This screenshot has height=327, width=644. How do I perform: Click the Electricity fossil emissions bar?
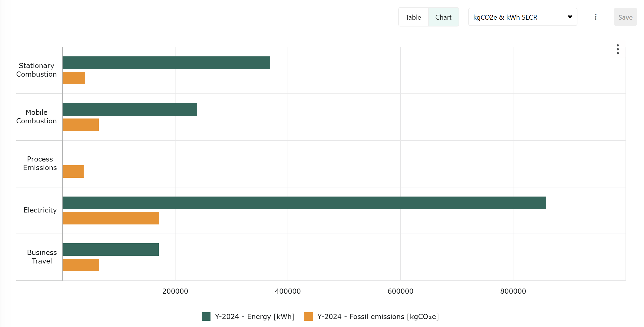111,218
